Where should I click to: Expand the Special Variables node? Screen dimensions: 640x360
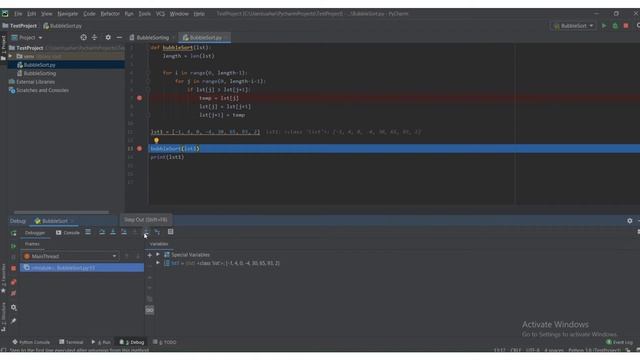pyautogui.click(x=158, y=254)
